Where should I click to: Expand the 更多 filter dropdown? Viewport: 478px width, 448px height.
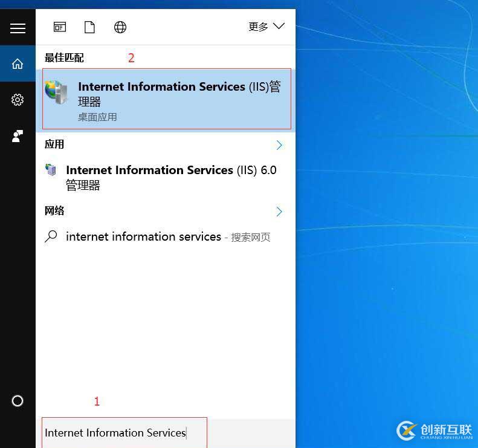tap(266, 27)
